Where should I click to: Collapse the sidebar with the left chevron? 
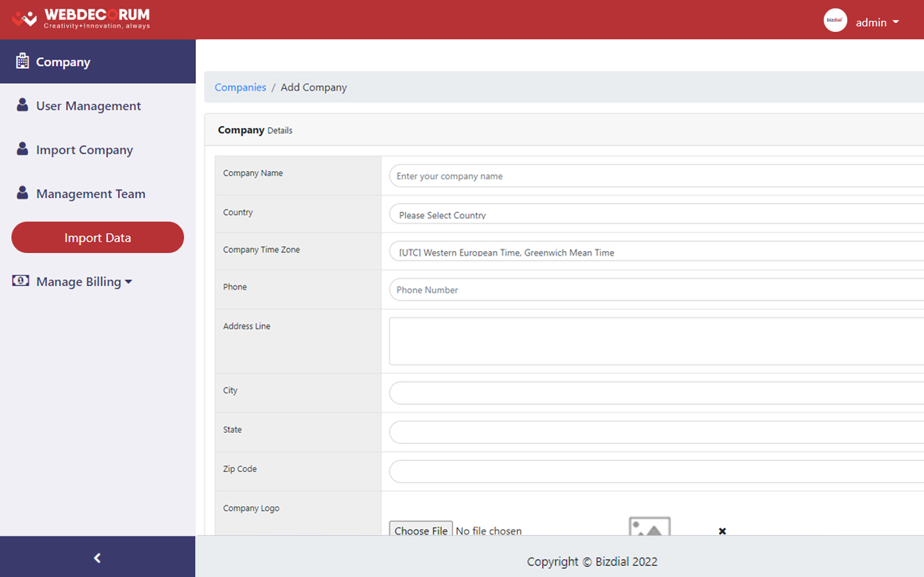pos(97,558)
